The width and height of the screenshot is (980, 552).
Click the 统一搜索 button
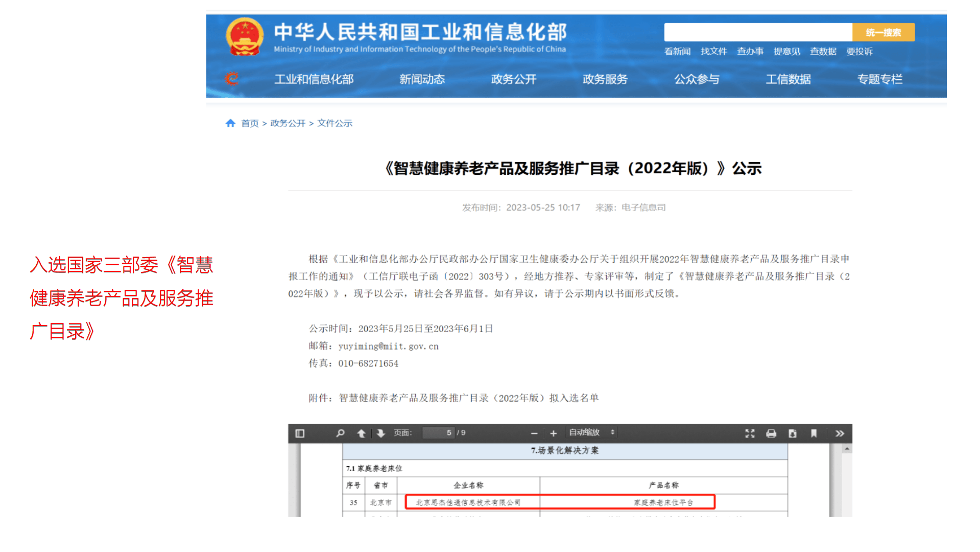coord(883,32)
